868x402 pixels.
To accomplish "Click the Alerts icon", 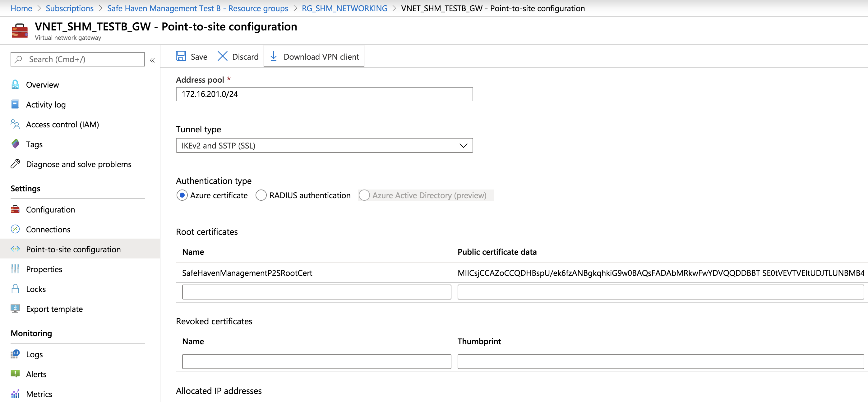I will [15, 374].
